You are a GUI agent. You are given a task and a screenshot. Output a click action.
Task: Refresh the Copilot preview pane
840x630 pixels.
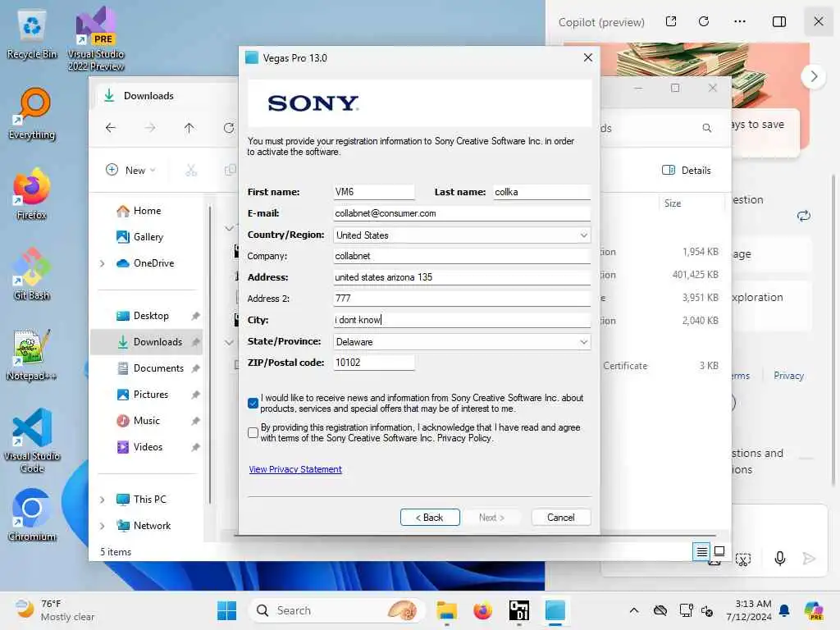point(704,21)
